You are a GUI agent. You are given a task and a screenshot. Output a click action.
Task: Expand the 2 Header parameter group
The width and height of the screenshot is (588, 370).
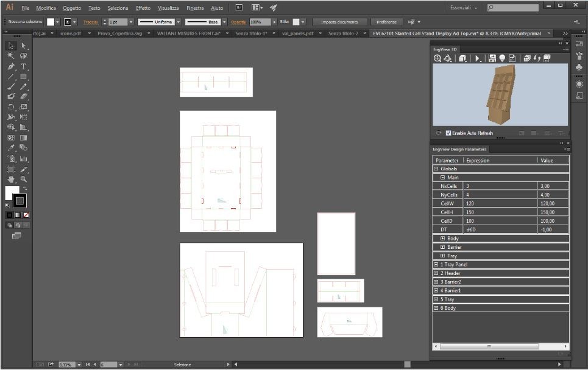tap(436, 273)
